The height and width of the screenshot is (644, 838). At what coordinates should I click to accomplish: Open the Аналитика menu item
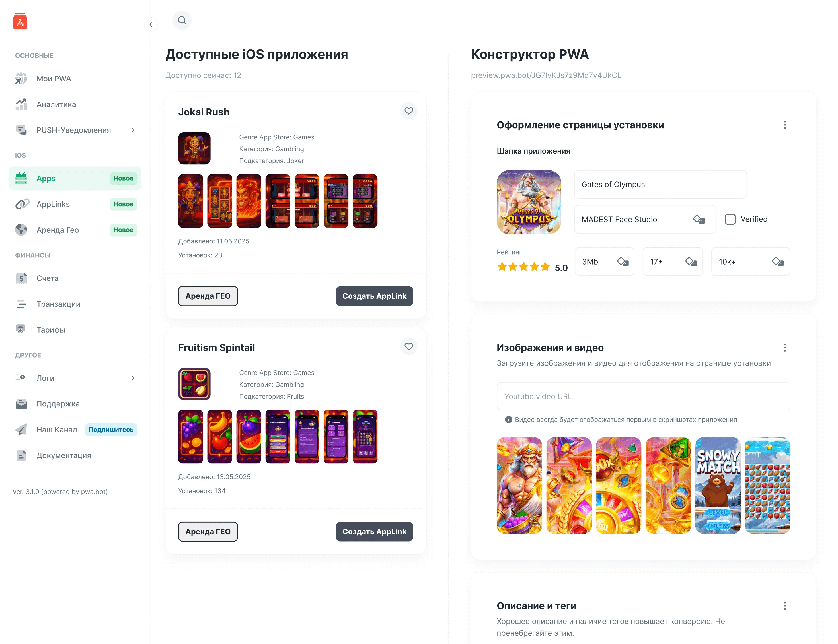pyautogui.click(x=56, y=105)
